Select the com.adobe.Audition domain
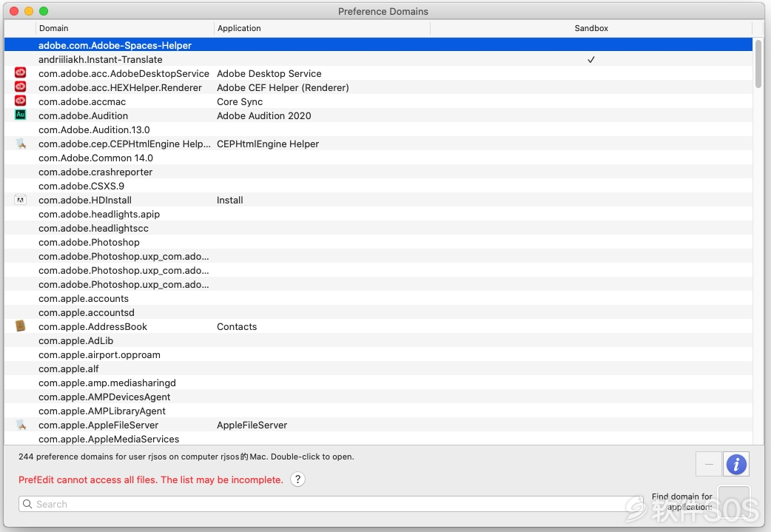Image resolution: width=771 pixels, height=532 pixels. [x=83, y=115]
